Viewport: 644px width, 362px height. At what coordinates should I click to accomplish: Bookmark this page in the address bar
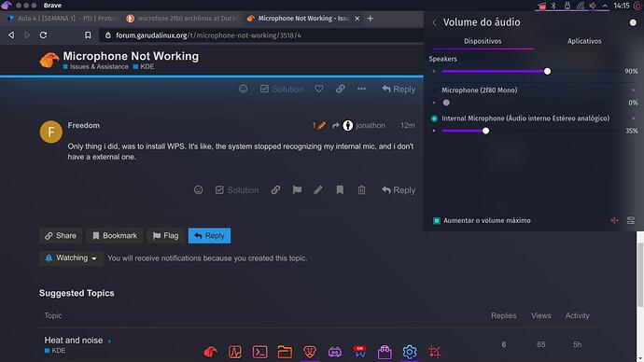88,35
